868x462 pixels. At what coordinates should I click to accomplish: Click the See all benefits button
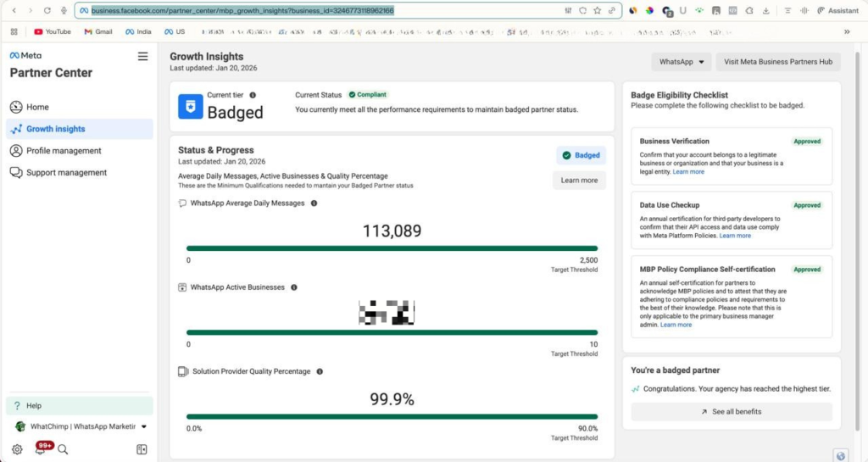click(x=731, y=412)
